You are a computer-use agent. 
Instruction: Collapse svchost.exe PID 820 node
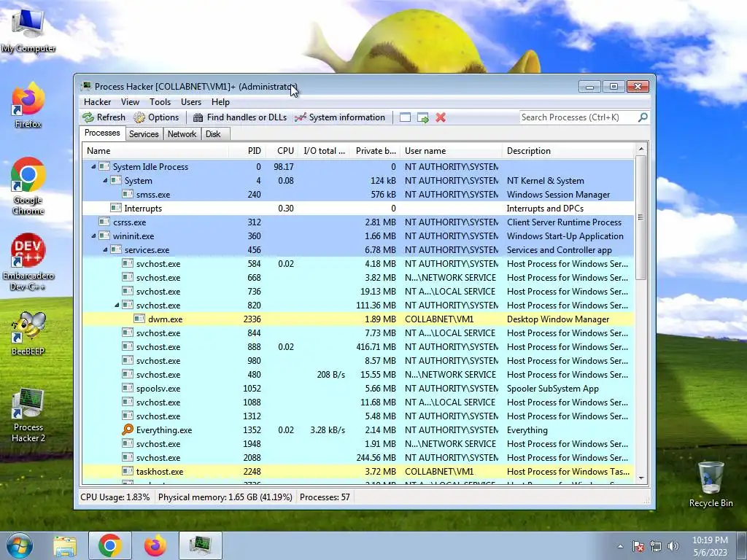coord(117,306)
